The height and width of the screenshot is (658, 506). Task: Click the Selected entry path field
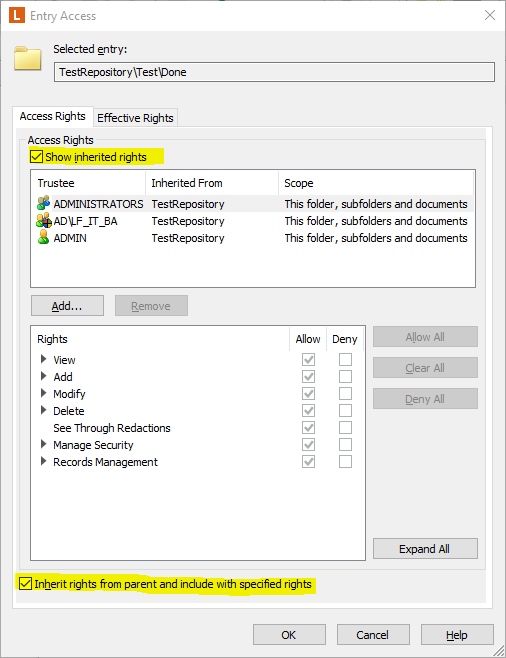coord(274,72)
